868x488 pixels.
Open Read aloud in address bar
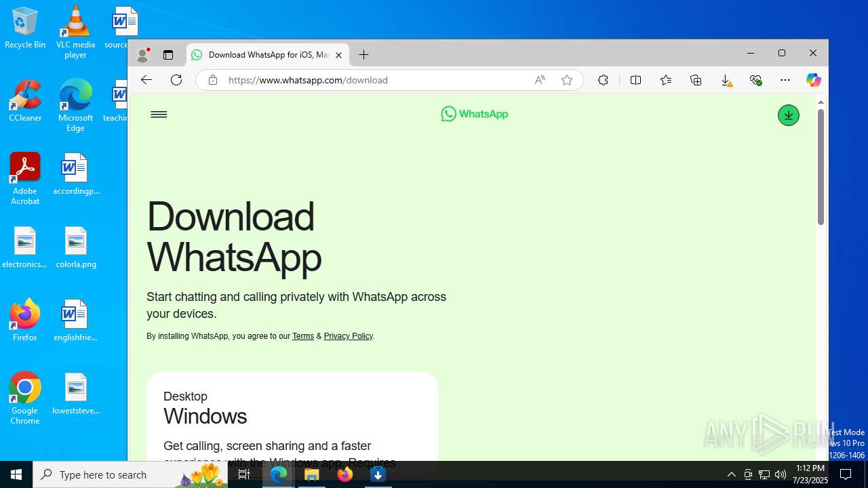tap(540, 80)
